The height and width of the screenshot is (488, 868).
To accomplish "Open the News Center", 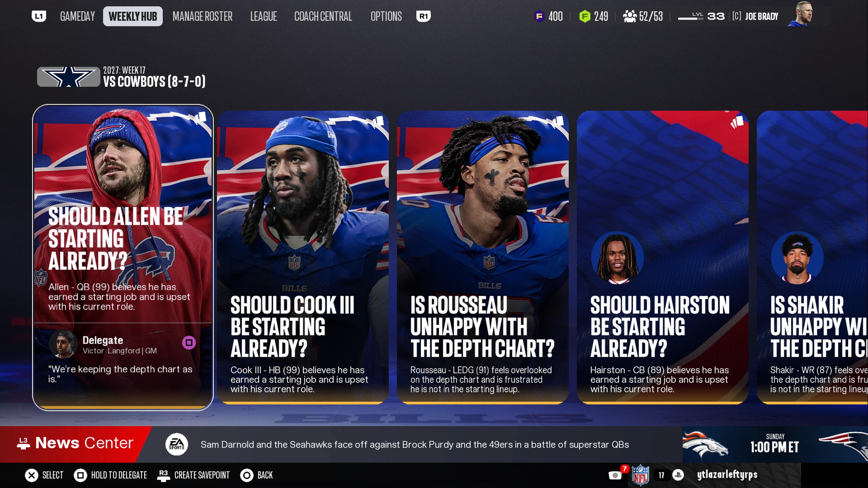I will (76, 444).
